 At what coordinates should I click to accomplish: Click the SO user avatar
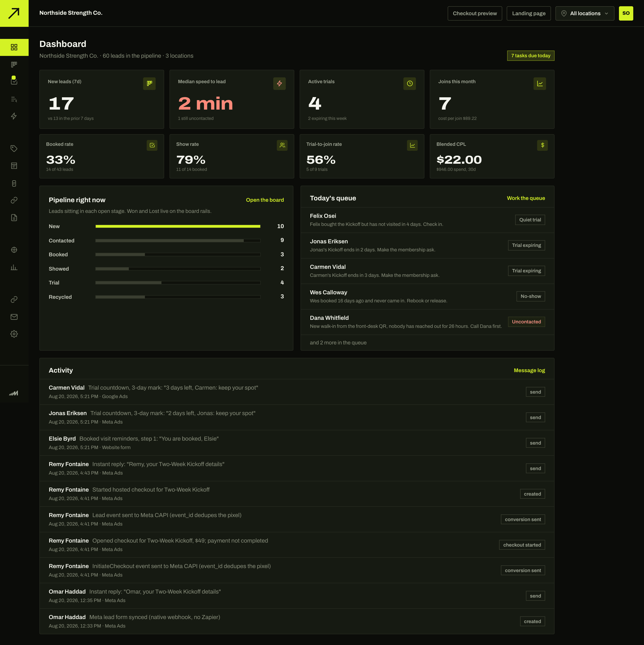(x=626, y=13)
